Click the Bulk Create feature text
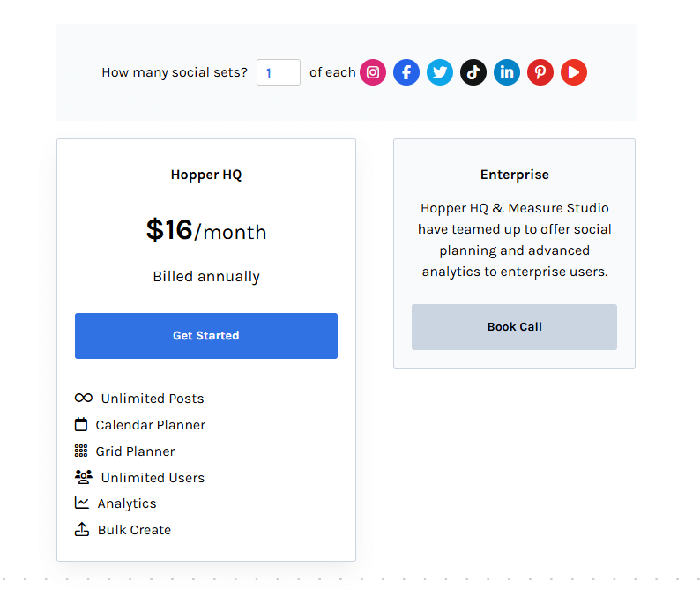The image size is (700, 589). click(x=134, y=530)
